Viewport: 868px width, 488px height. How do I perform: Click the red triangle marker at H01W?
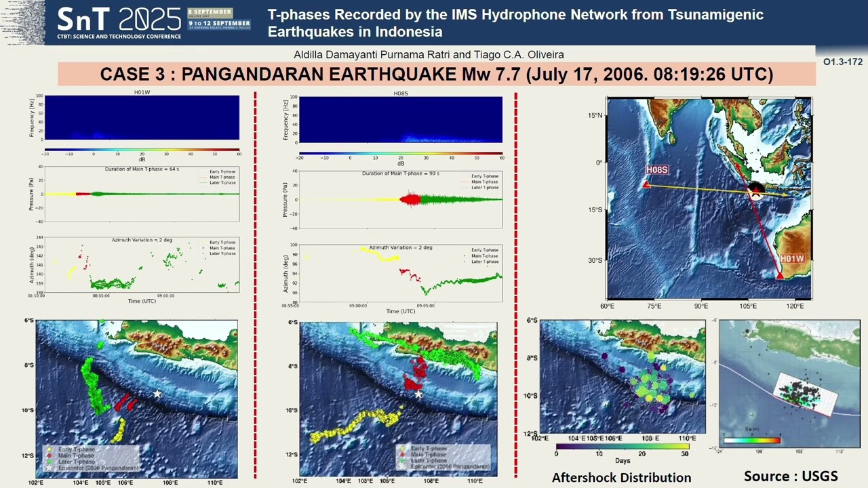coord(780,275)
